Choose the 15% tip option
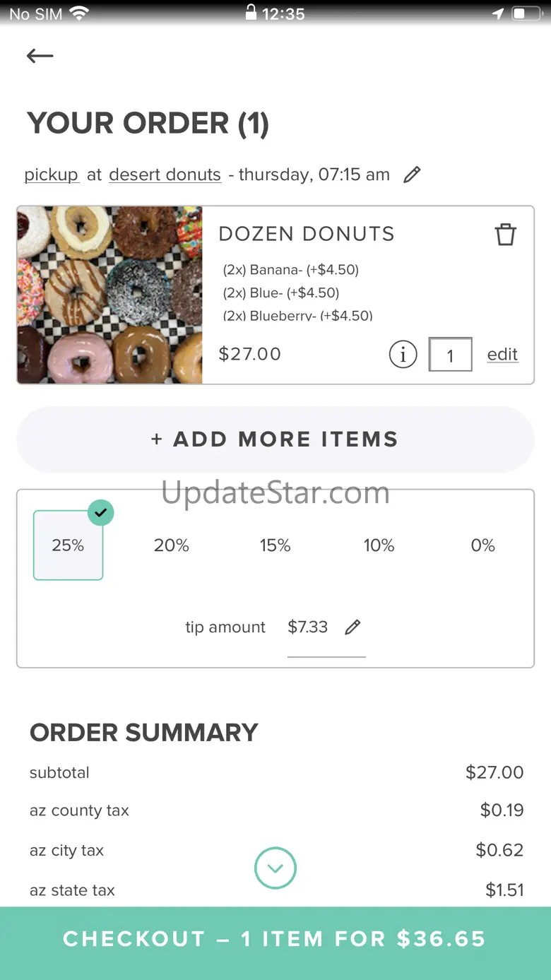 pyautogui.click(x=275, y=545)
